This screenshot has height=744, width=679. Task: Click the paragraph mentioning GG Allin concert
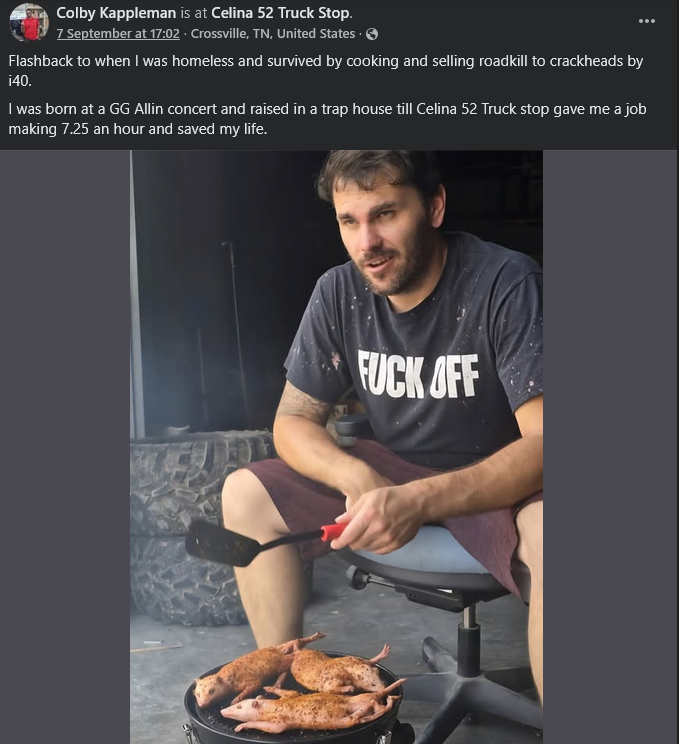pyautogui.click(x=327, y=119)
